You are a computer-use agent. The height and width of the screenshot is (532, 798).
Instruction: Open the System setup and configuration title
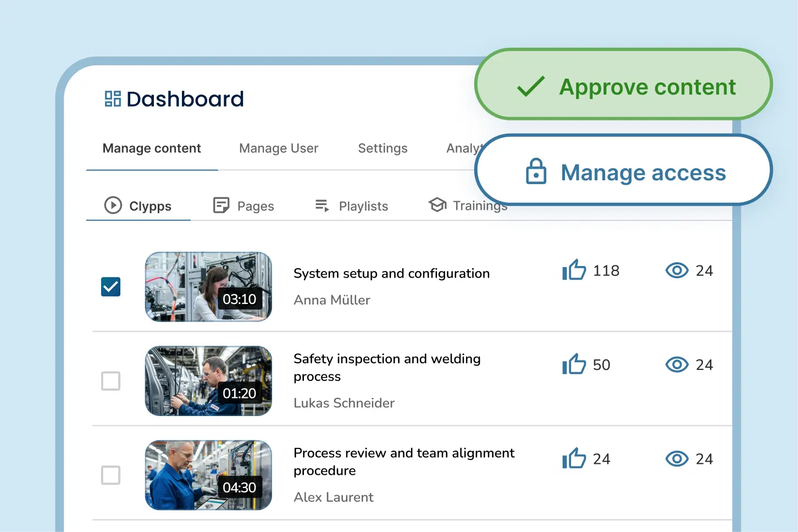tap(391, 273)
